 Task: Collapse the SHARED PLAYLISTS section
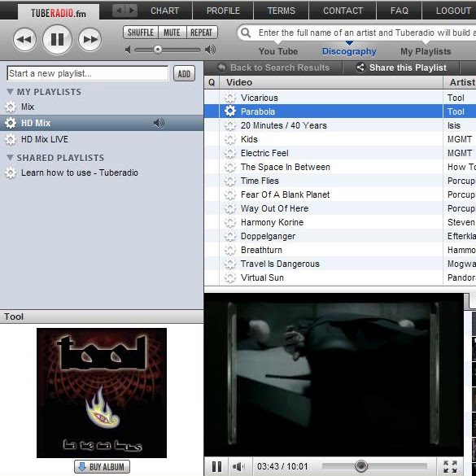click(10, 158)
